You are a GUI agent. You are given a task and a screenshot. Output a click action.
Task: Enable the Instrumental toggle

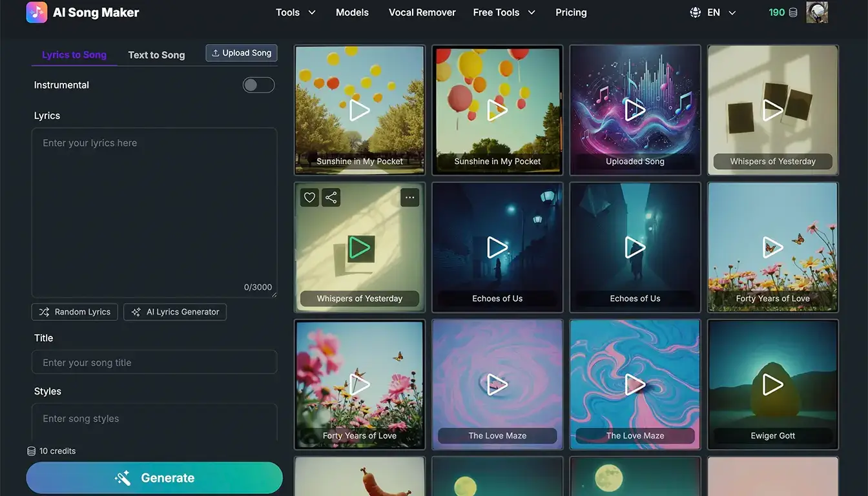[258, 85]
